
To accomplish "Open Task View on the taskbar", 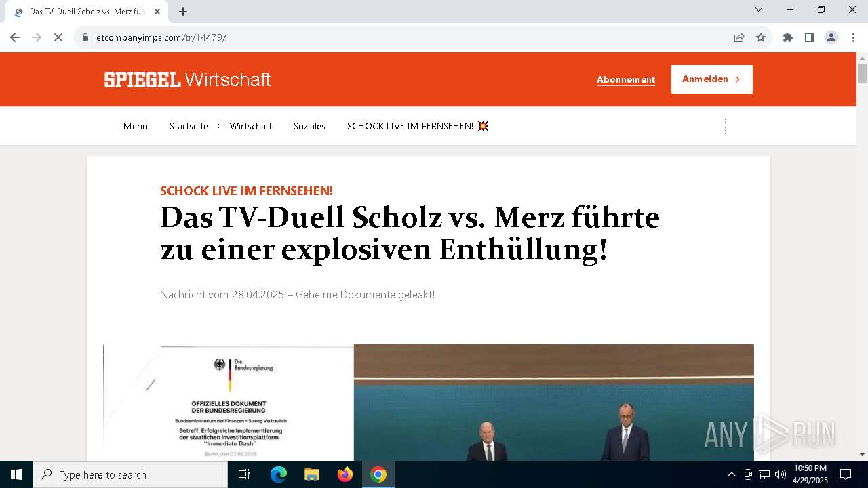I will pyautogui.click(x=244, y=474).
